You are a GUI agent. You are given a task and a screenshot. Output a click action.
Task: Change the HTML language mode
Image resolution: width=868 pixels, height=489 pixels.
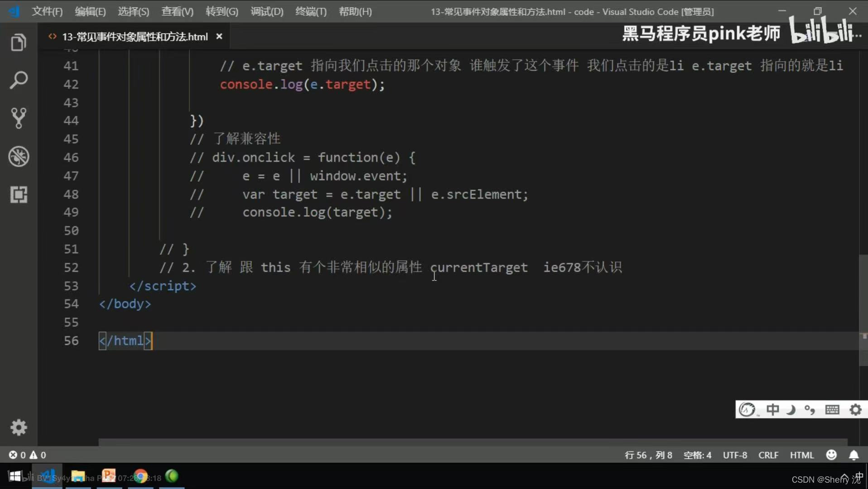pos(802,455)
